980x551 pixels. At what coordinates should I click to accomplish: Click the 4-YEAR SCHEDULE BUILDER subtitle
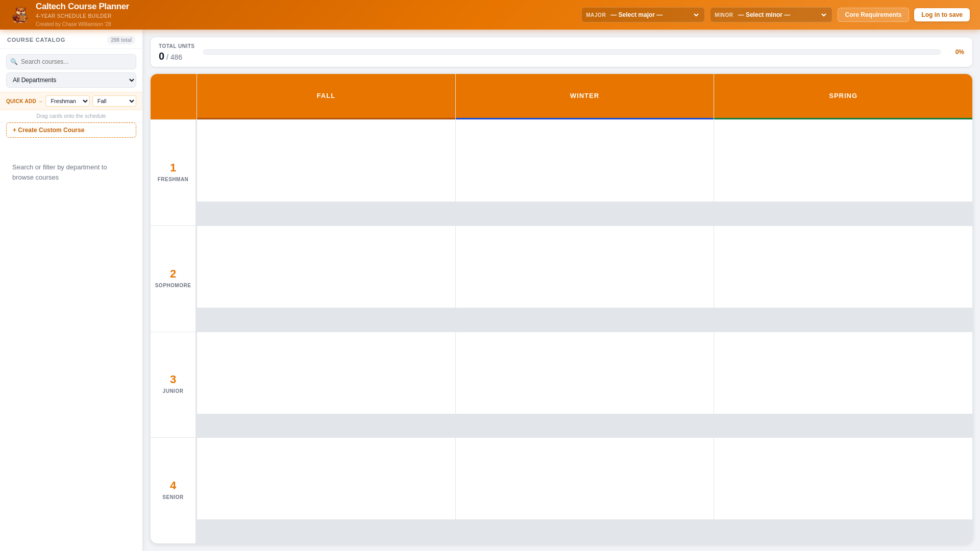[73, 16]
